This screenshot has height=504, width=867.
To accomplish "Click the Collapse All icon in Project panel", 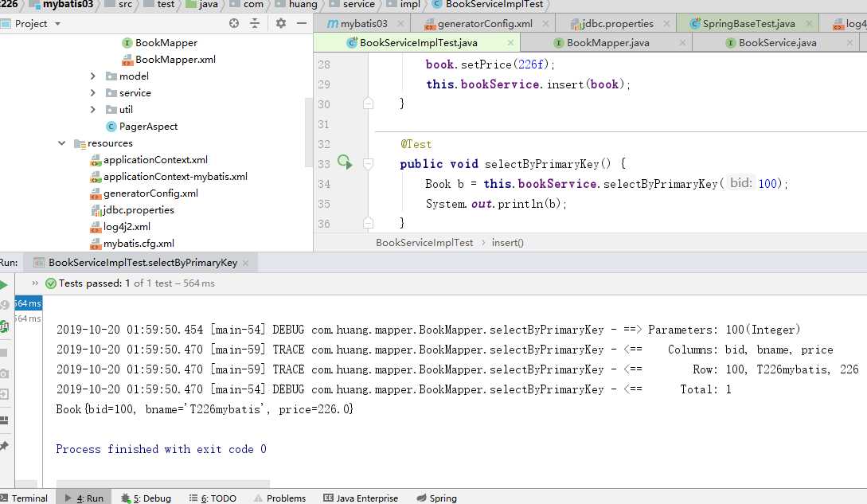I will 254,23.
